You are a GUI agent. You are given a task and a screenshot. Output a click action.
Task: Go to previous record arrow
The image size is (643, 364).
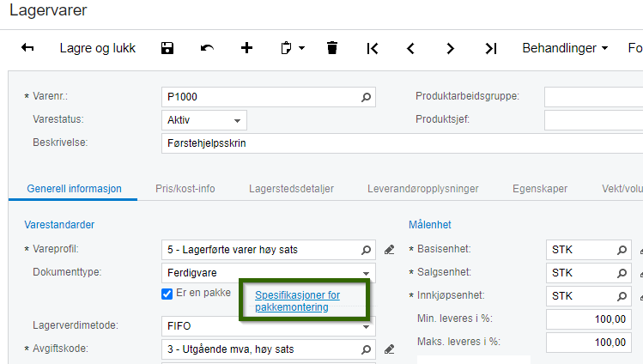click(411, 48)
